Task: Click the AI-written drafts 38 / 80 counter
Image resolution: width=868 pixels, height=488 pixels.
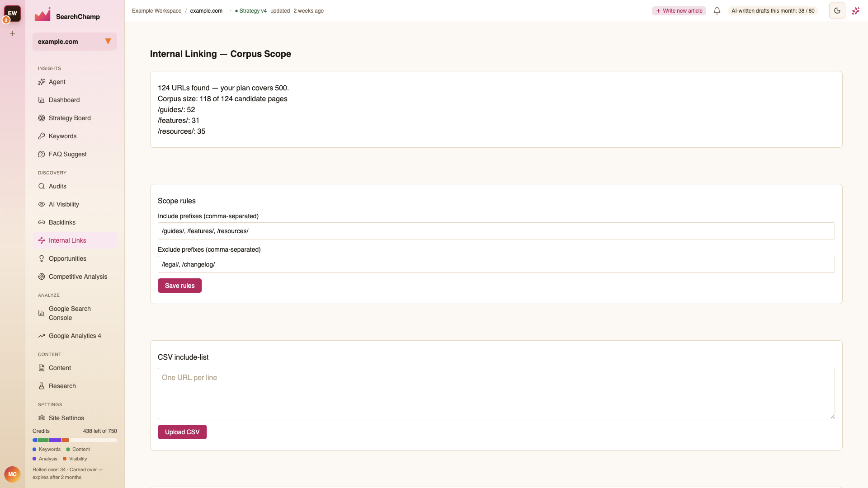Action: [773, 11]
